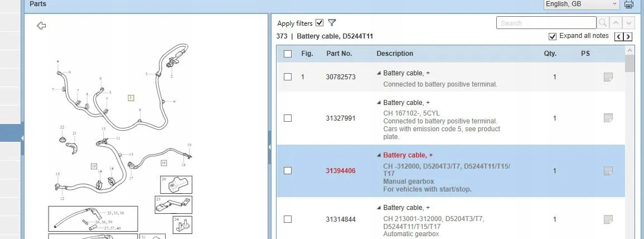Toggle the Apply filters checkbox

(319, 23)
